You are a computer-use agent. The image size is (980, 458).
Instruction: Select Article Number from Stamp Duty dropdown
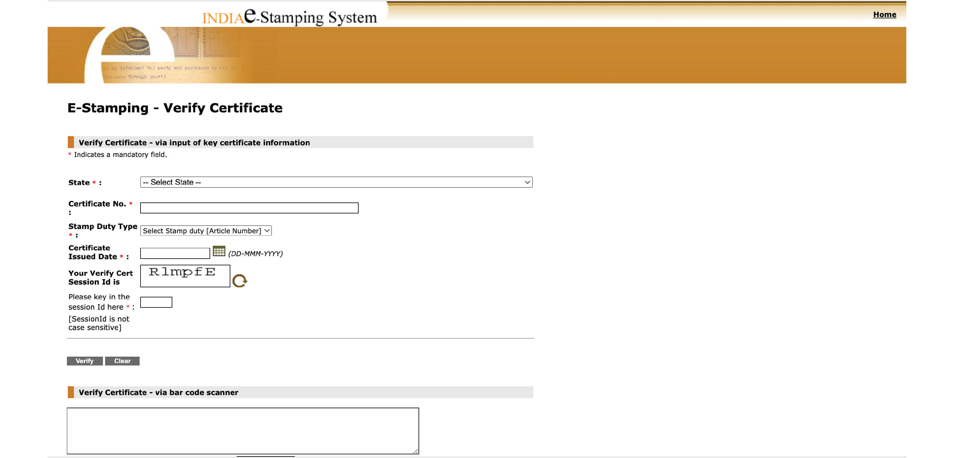[205, 231]
